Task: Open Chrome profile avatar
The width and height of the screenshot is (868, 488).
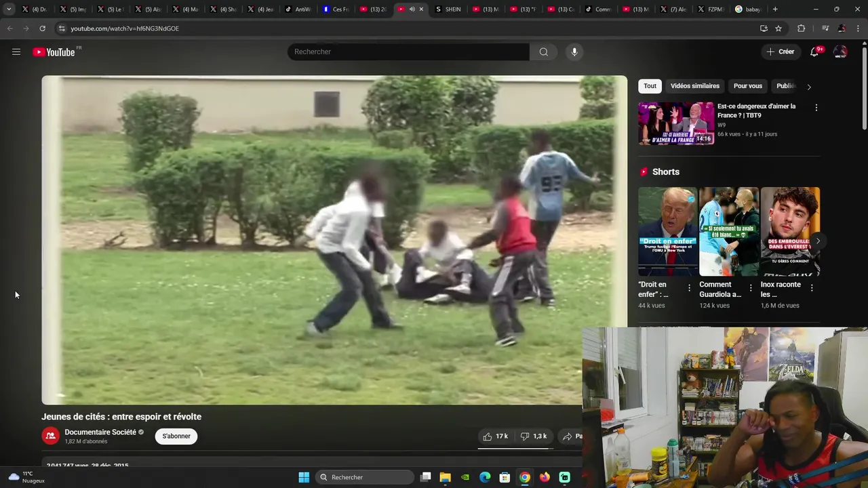Action: pyautogui.click(x=842, y=28)
